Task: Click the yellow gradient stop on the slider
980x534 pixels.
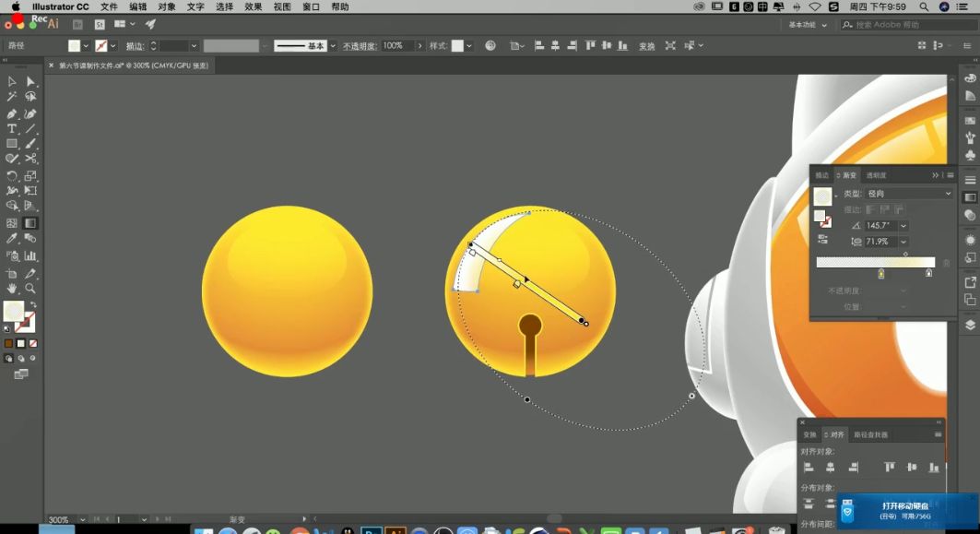Action: (x=881, y=274)
